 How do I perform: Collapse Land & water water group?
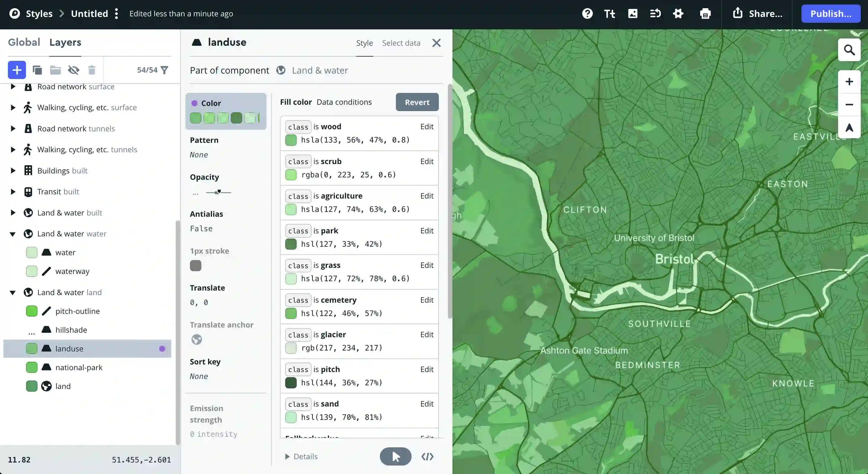click(13, 234)
